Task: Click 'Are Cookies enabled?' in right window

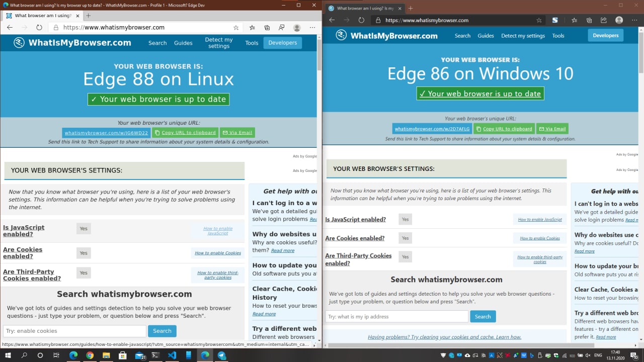Action: pyautogui.click(x=355, y=238)
